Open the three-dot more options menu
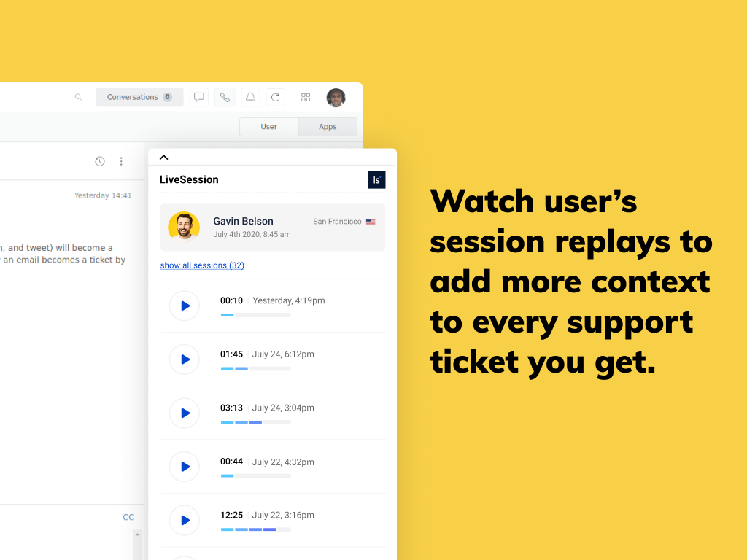This screenshot has height=560, width=747. [121, 161]
